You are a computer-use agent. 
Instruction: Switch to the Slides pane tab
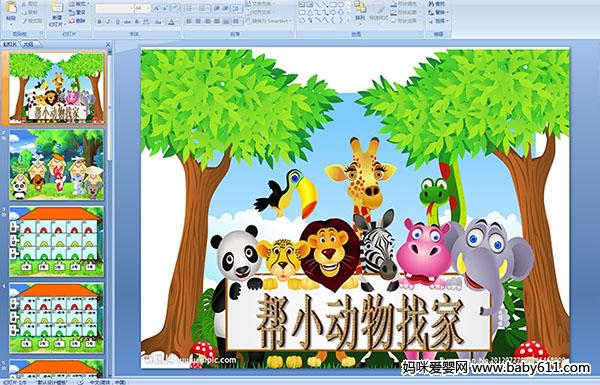pyautogui.click(x=10, y=44)
